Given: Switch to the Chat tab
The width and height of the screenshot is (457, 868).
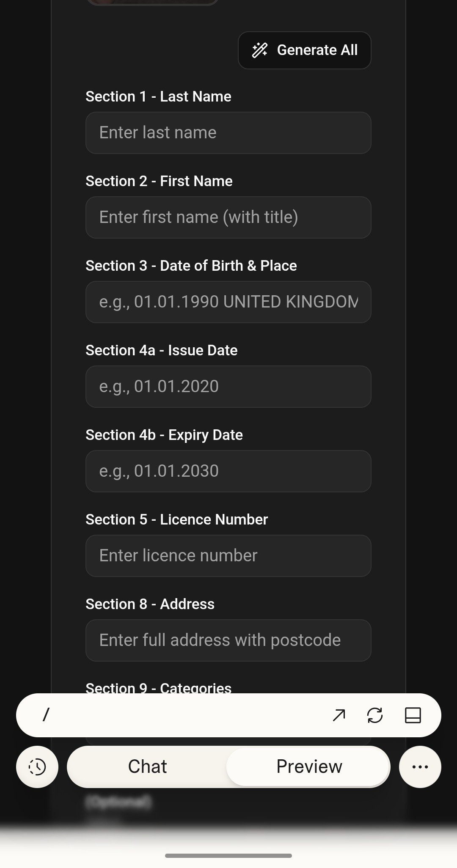Looking at the screenshot, I should coord(148,767).
